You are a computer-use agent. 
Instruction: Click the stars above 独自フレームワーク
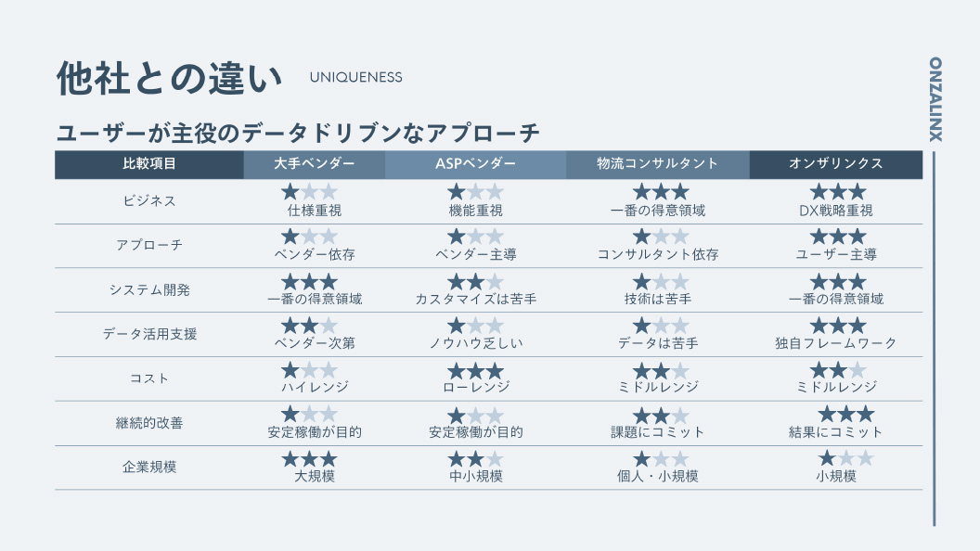[837, 326]
